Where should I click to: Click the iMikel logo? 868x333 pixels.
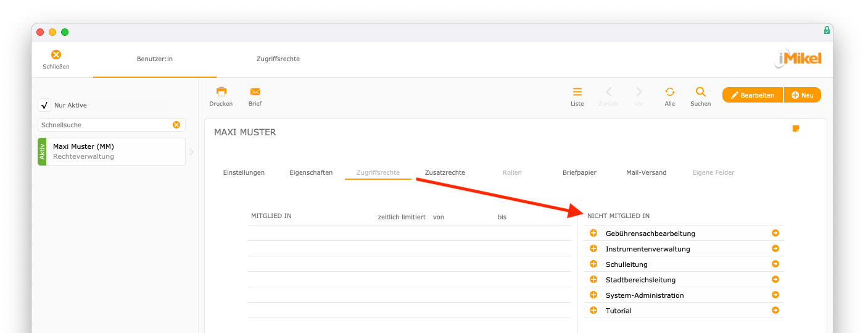pyautogui.click(x=798, y=59)
